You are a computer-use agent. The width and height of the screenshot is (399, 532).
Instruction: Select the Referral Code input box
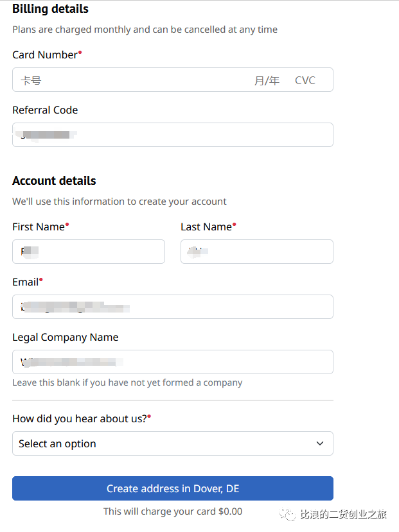(x=172, y=135)
